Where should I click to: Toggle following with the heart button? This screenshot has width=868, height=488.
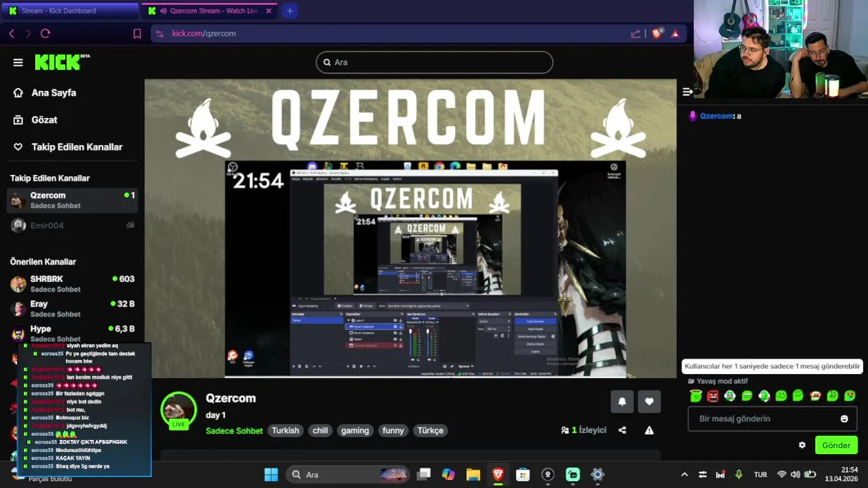coord(649,401)
